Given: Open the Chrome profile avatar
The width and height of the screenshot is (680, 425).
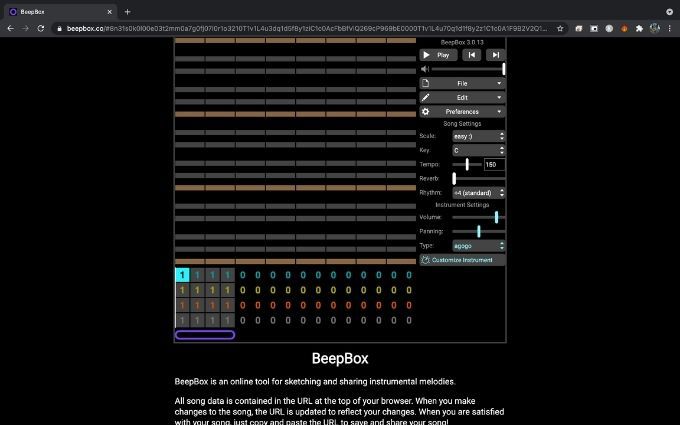Looking at the screenshot, I should tap(654, 29).
